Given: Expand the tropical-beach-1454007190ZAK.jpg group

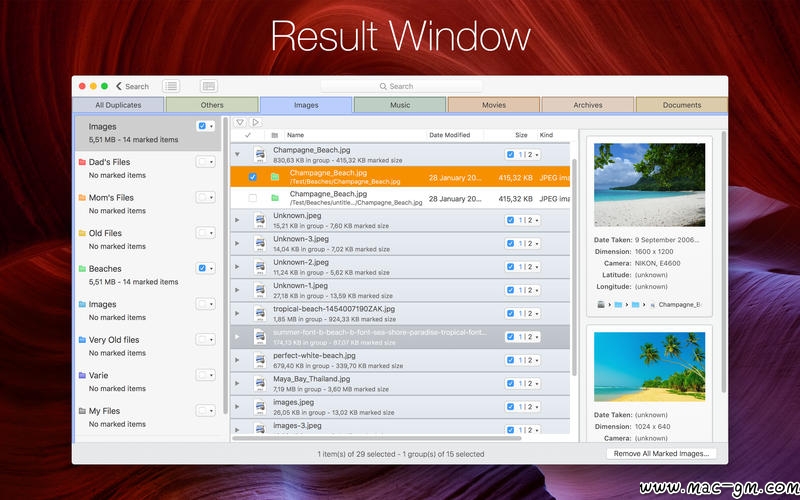Looking at the screenshot, I should pyautogui.click(x=237, y=313).
